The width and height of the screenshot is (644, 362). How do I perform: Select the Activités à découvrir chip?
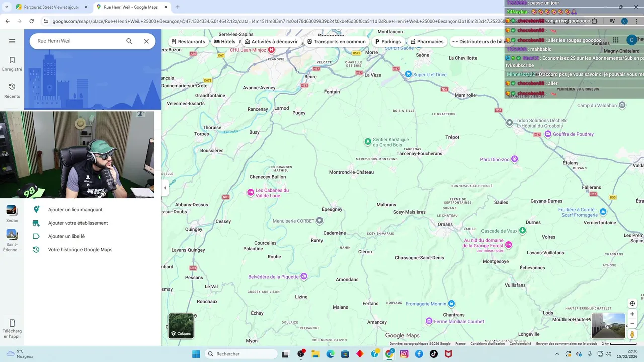[x=271, y=42]
